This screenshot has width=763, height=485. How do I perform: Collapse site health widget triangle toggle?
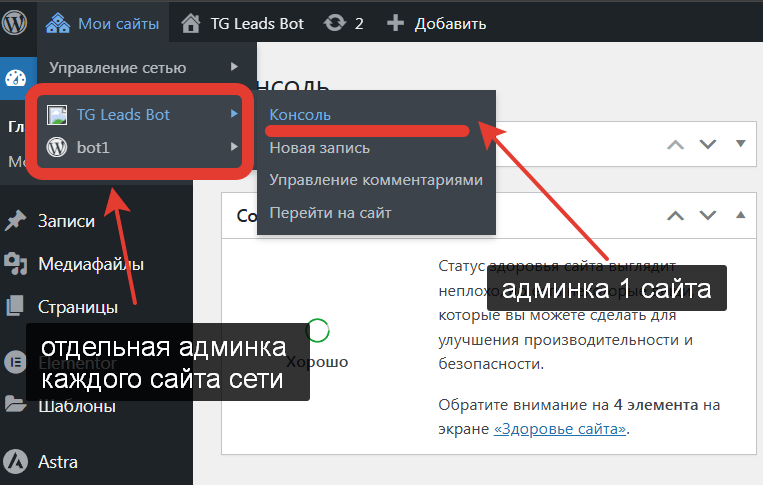tap(741, 215)
